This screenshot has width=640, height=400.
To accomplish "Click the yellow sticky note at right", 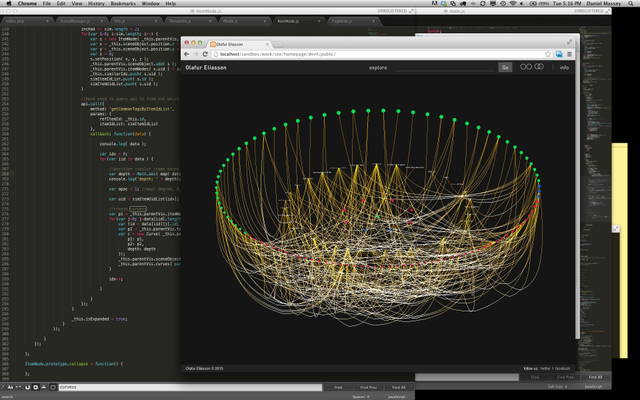I will [x=620, y=250].
